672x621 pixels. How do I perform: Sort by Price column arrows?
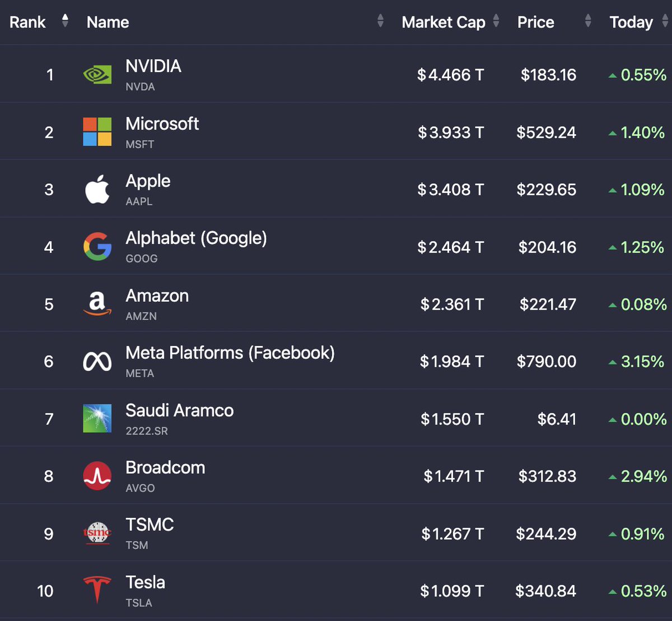tap(588, 22)
